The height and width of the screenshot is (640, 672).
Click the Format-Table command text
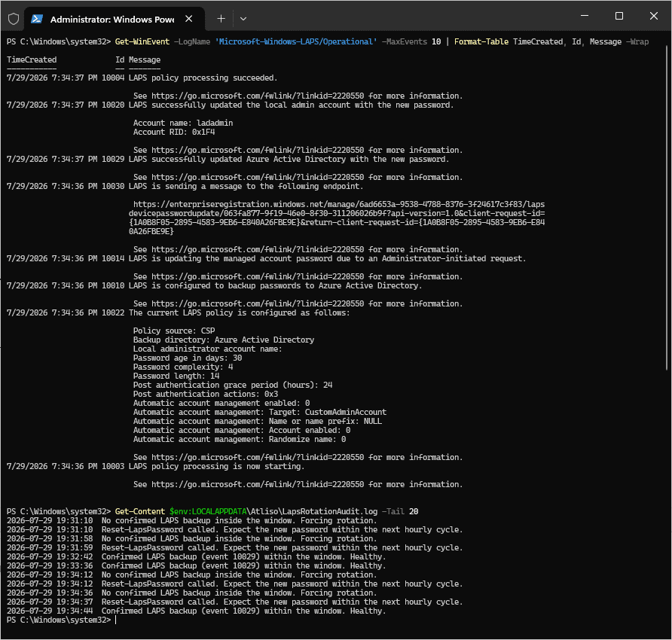pyautogui.click(x=481, y=41)
